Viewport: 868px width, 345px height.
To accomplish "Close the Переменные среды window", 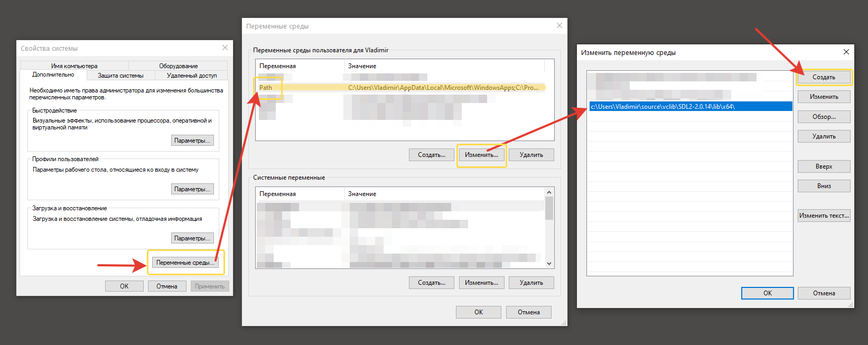I will [559, 25].
